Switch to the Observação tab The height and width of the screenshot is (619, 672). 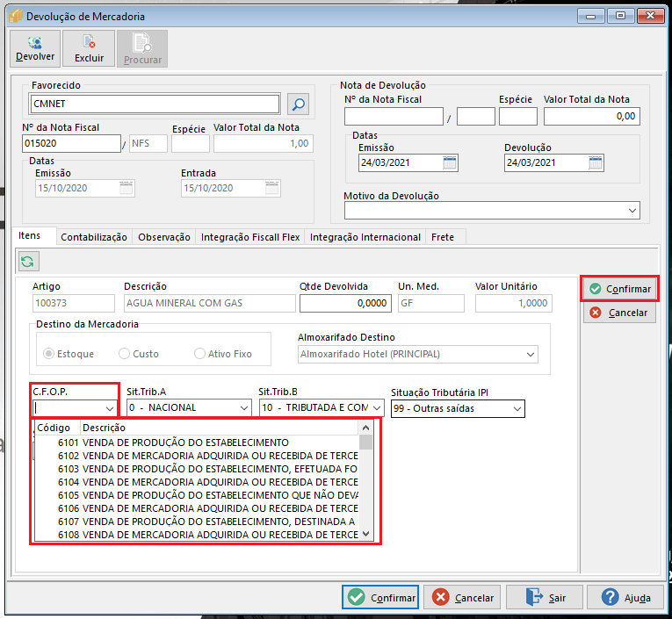164,237
